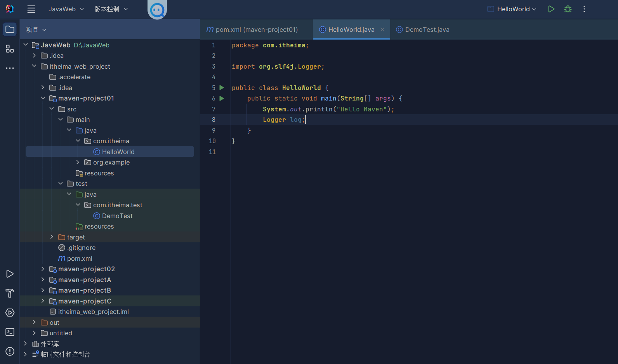The height and width of the screenshot is (364, 618).
Task: Run the HelloWorld configuration with the green play icon
Action: tap(551, 9)
